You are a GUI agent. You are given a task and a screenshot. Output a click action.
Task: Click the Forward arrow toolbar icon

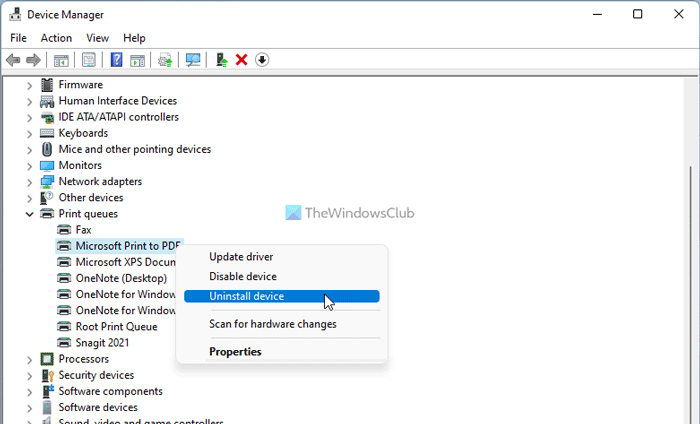click(x=33, y=60)
